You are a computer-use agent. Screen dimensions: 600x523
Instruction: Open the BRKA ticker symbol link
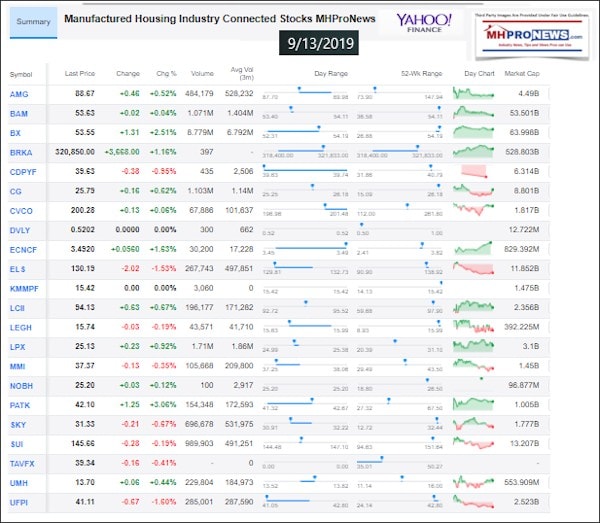[21, 153]
